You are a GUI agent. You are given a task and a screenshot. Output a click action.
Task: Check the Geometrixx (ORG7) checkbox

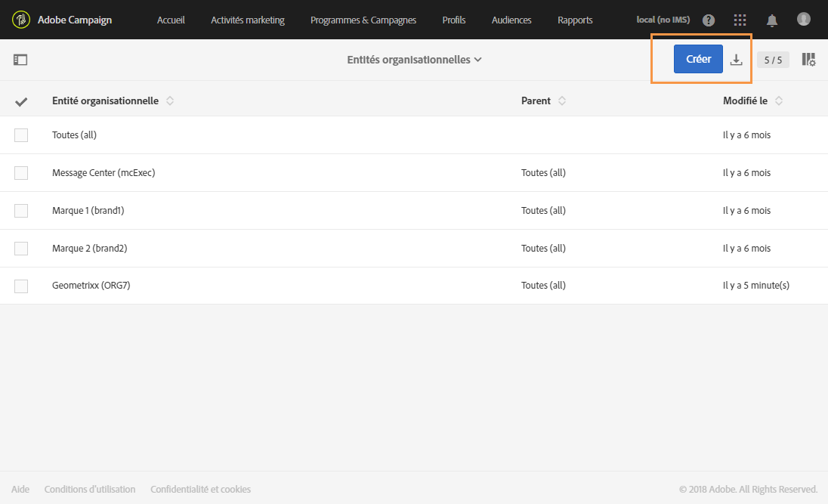point(21,286)
